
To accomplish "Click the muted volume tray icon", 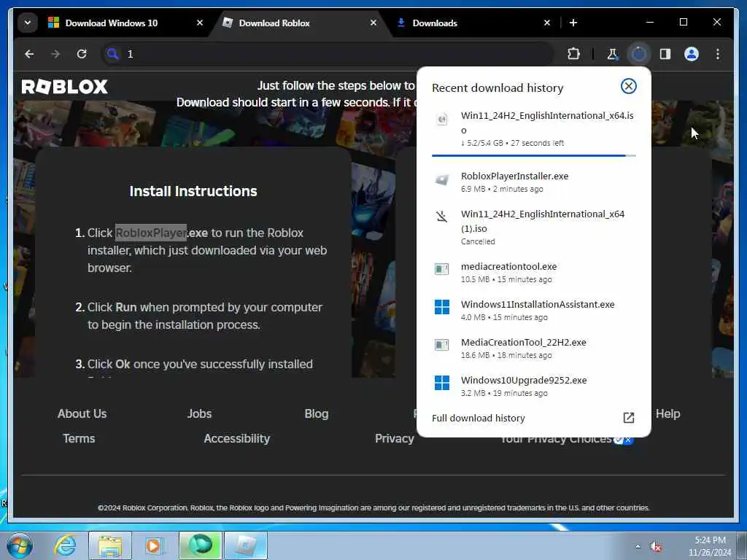I will coord(656,547).
